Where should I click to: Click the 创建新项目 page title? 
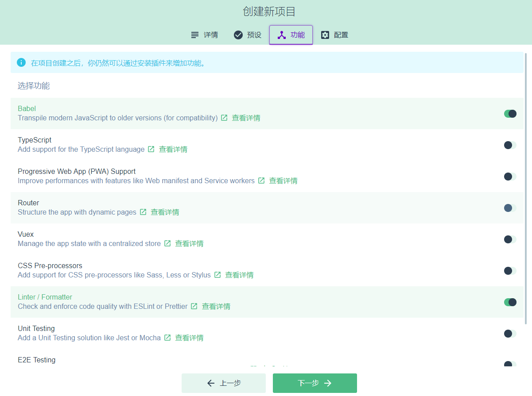pyautogui.click(x=269, y=12)
